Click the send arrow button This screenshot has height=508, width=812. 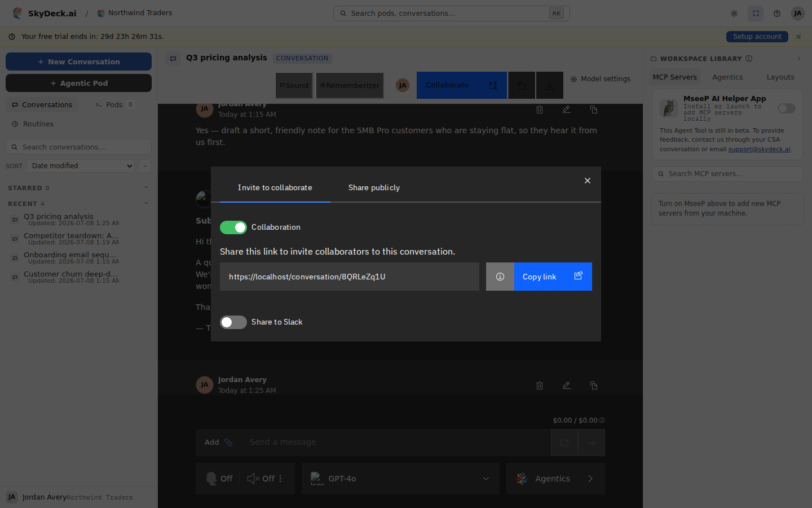tap(592, 443)
